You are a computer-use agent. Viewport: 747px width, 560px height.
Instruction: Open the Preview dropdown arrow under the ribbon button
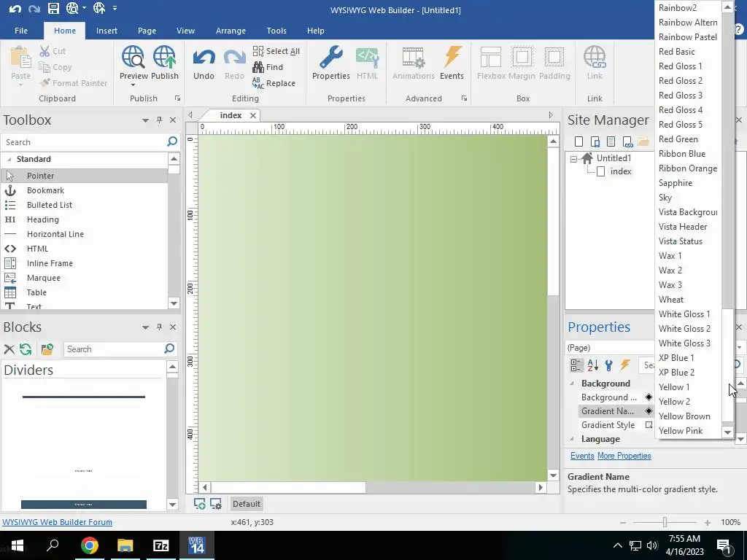[133, 85]
